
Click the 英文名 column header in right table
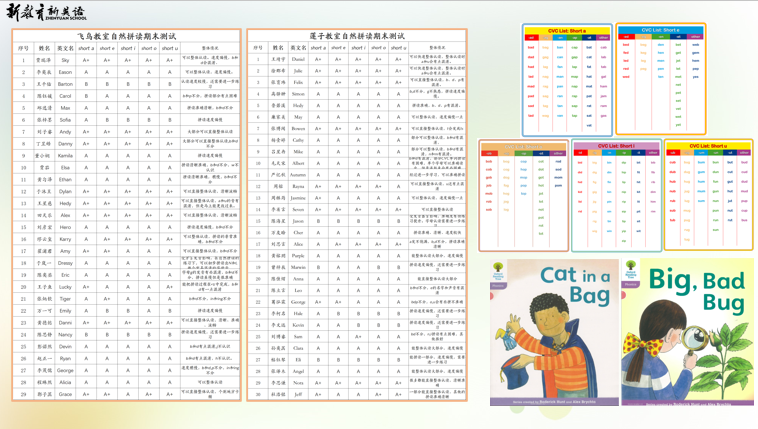point(299,48)
